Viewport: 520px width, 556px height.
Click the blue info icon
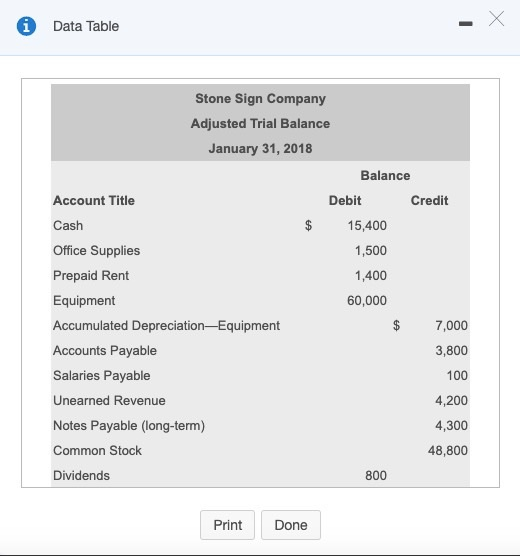(x=26, y=26)
